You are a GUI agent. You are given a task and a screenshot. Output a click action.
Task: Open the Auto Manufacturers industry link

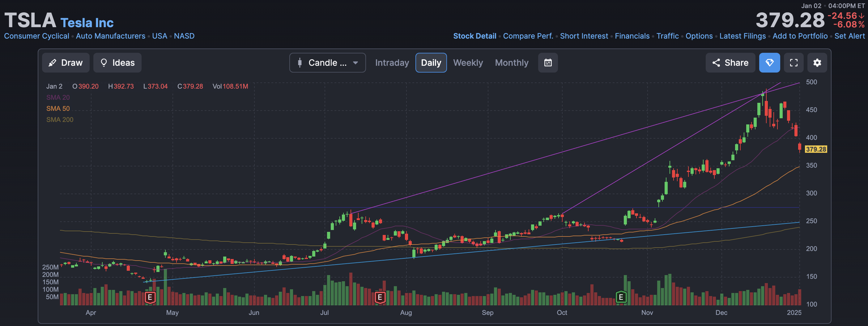click(x=111, y=36)
